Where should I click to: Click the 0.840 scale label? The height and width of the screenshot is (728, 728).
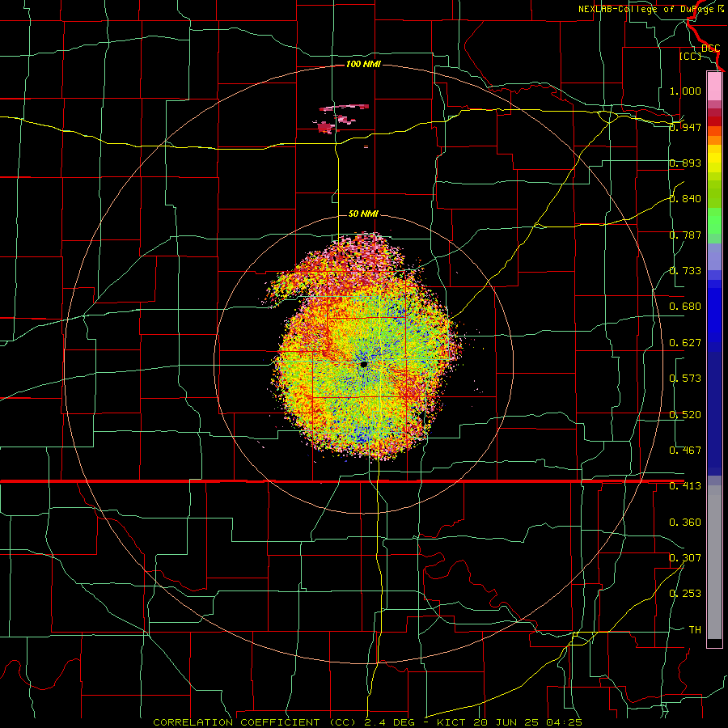(685, 199)
